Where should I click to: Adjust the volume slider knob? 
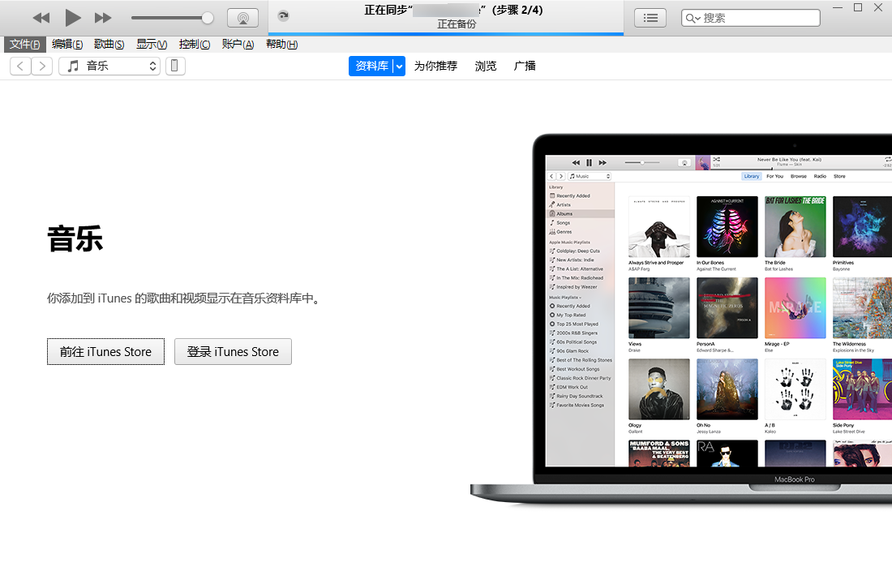(x=208, y=18)
